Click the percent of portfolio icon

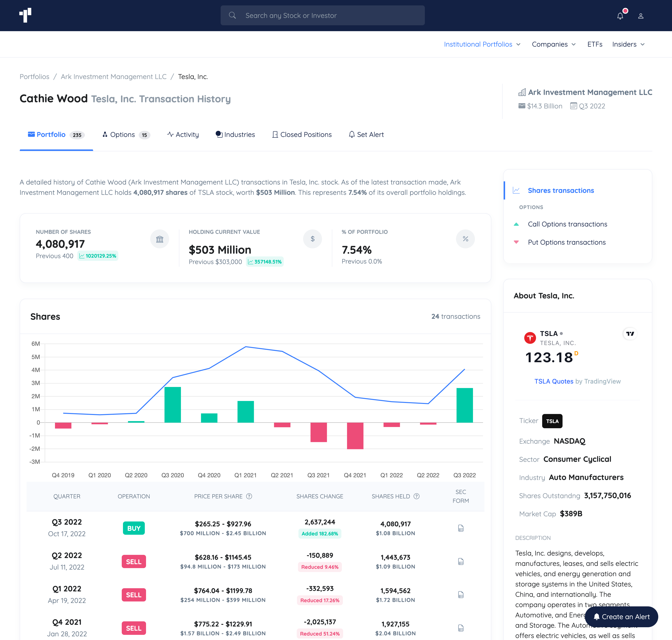(x=465, y=239)
